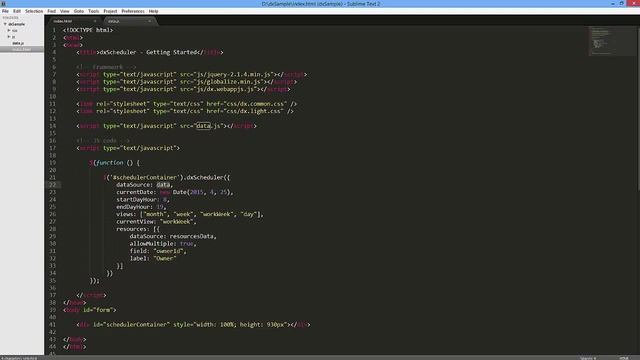
Task: Open the Goto menu
Action: point(79,11)
